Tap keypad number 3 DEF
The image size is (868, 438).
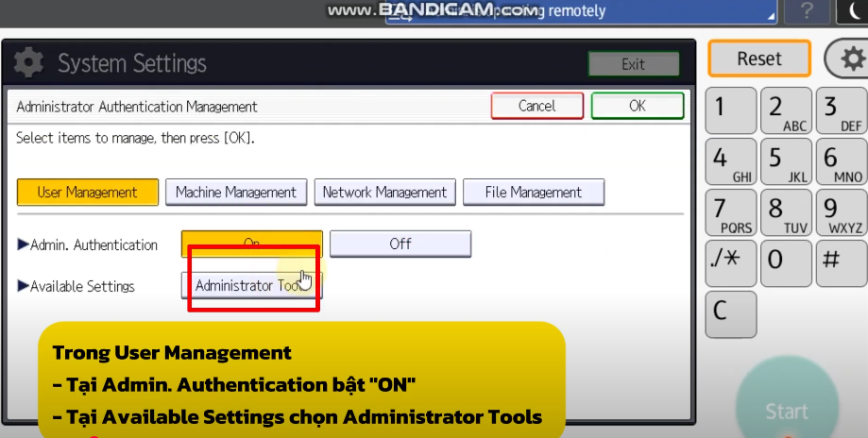coord(842,110)
